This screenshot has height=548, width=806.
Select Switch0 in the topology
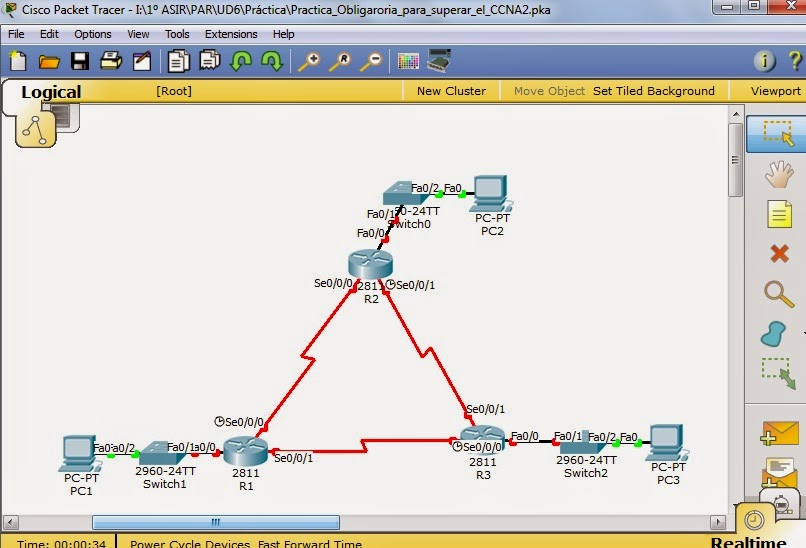click(405, 193)
